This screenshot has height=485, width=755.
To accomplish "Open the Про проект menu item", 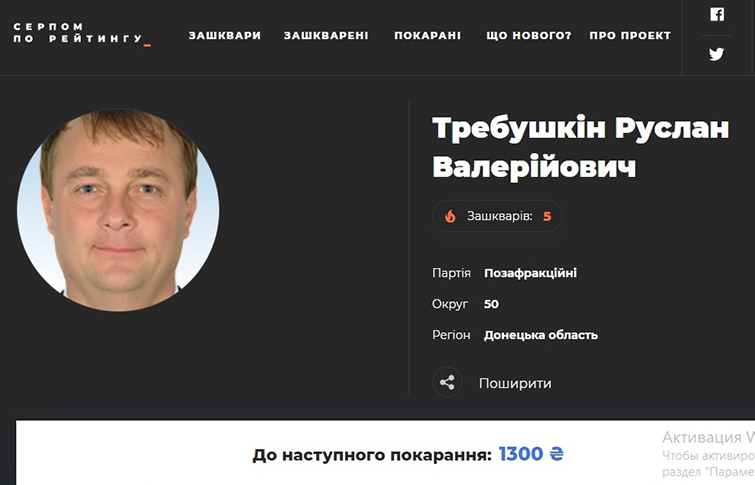I will (630, 36).
